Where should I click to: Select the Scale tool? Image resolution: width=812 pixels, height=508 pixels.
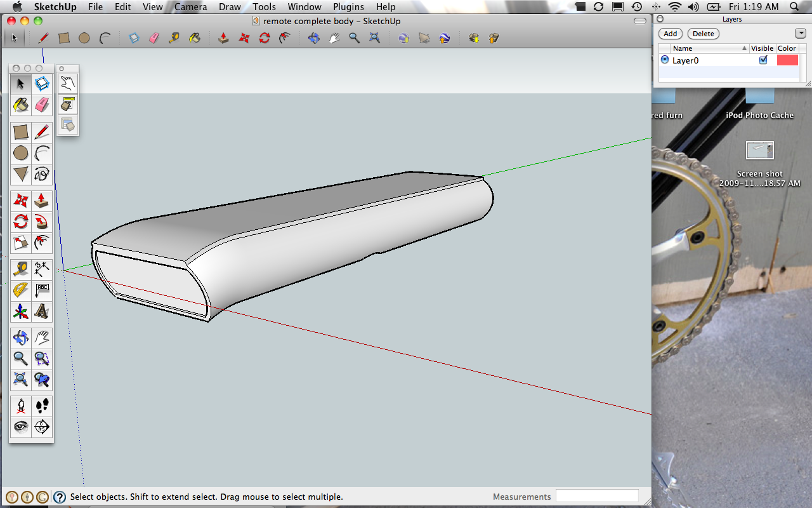click(x=21, y=242)
